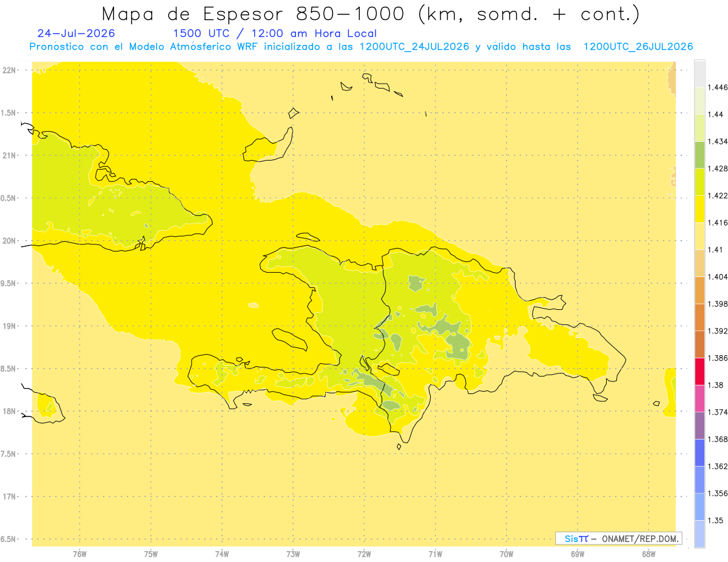Click the 73W longitude axis label
This screenshot has height=562, width=728.
[x=293, y=554]
